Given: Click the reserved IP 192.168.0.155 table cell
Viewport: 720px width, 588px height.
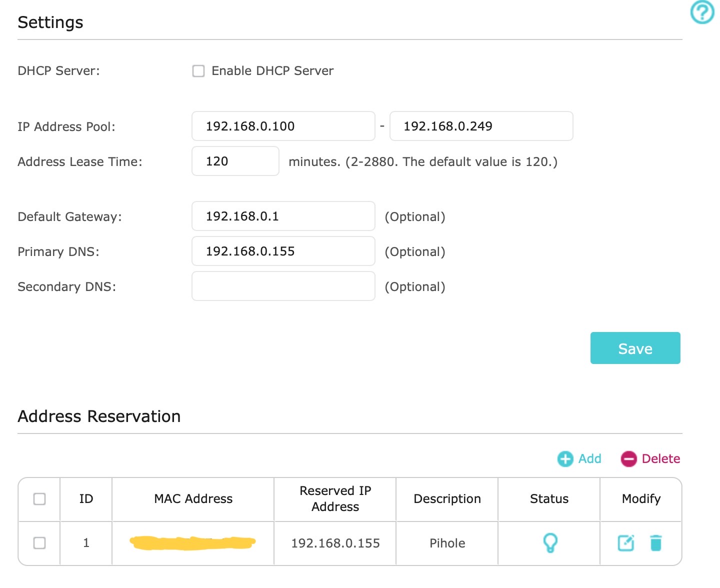Looking at the screenshot, I should coord(335,543).
